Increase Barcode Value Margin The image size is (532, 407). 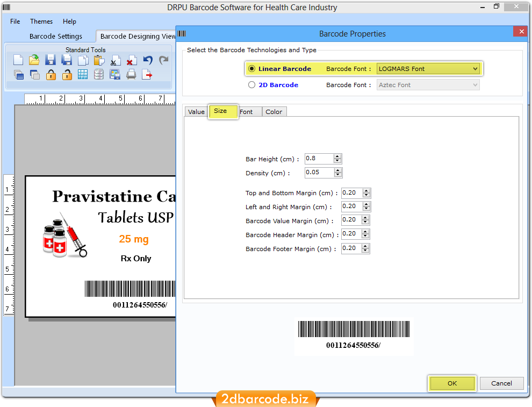[365, 218]
